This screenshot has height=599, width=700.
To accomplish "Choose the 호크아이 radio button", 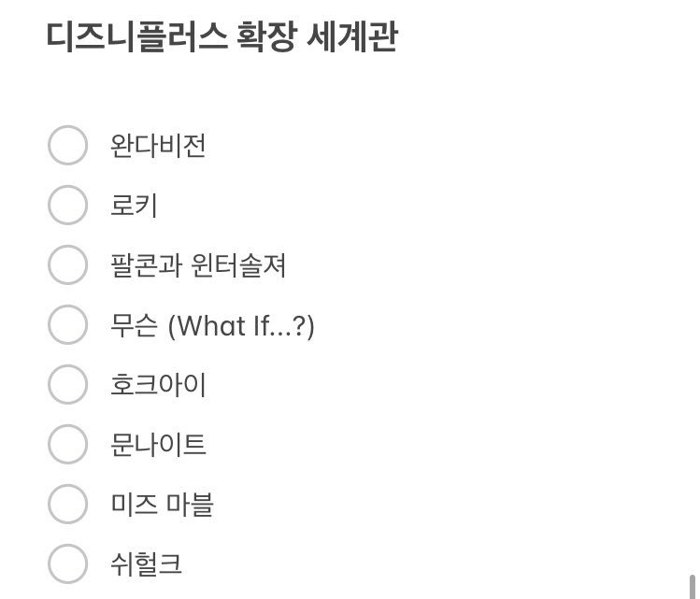I will (67, 385).
